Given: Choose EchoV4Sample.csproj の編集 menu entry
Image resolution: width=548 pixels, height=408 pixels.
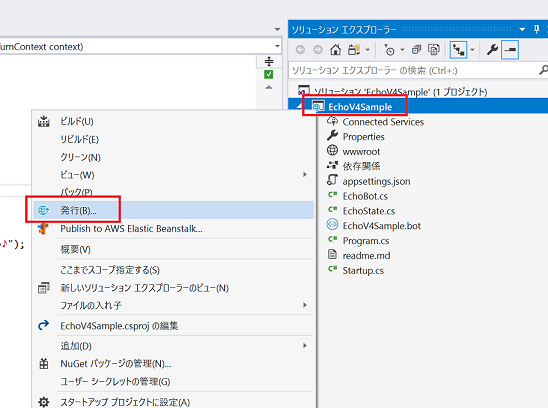Looking at the screenshot, I should [x=174, y=326].
